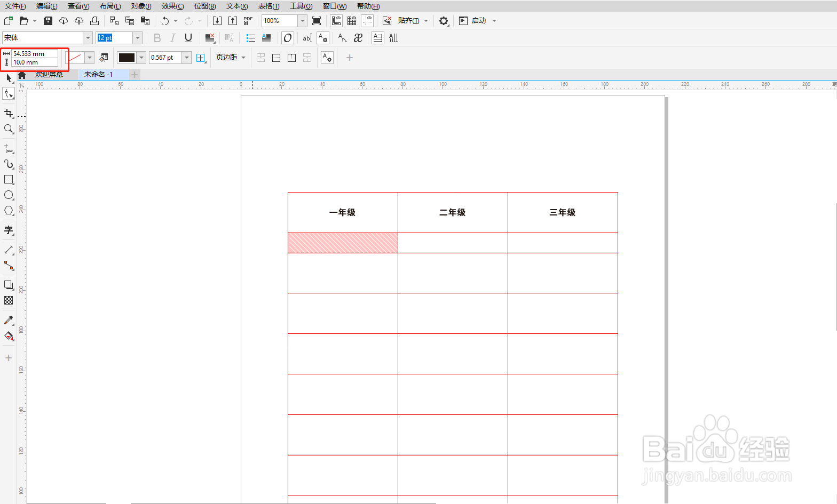837x504 pixels.
Task: Select the Interactive Fill bucket tool
Action: (9, 336)
